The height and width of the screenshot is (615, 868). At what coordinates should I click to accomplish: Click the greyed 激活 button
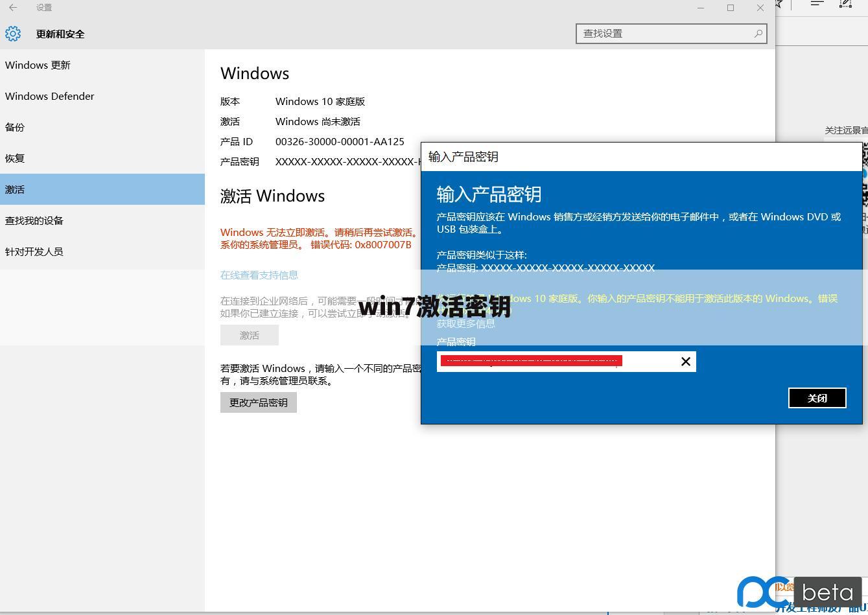[250, 335]
